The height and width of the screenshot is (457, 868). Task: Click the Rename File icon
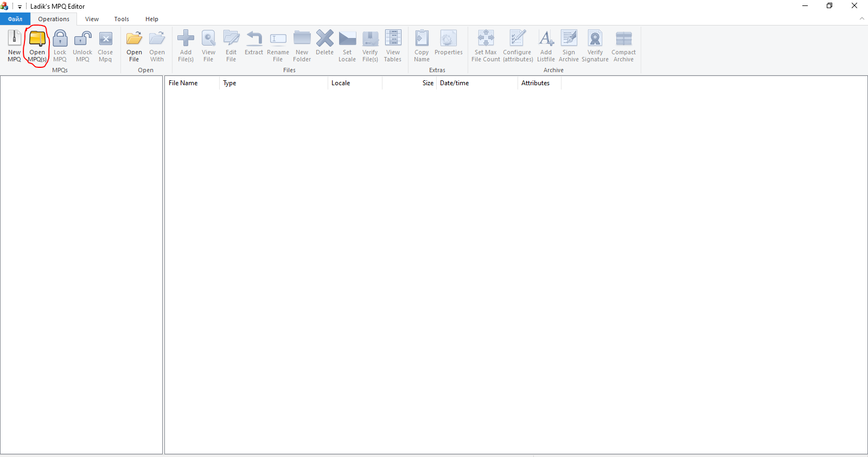pos(278,39)
